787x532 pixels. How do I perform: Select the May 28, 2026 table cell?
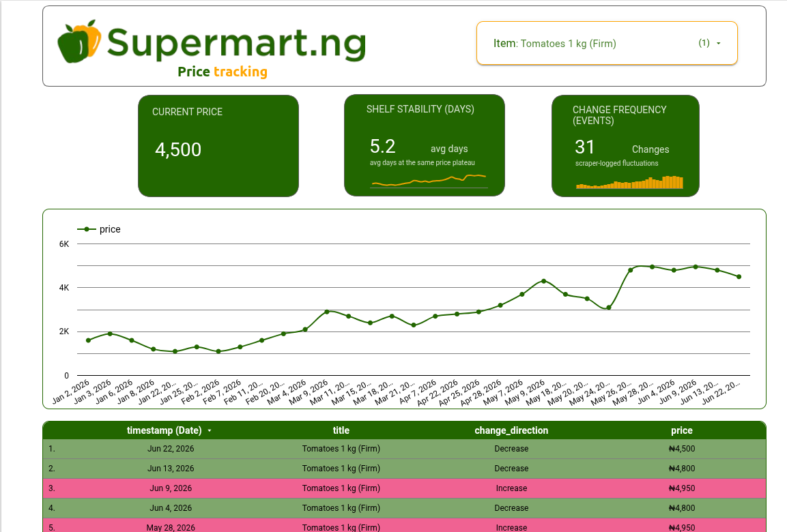(171, 527)
